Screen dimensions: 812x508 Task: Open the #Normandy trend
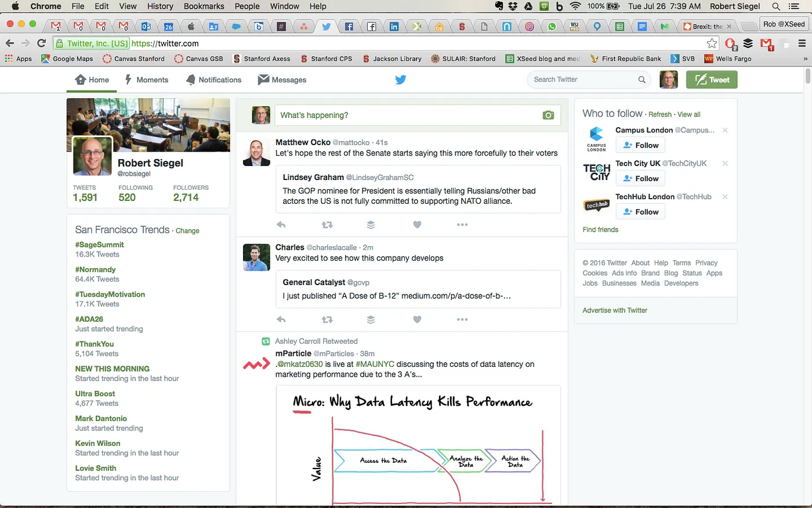pos(95,269)
